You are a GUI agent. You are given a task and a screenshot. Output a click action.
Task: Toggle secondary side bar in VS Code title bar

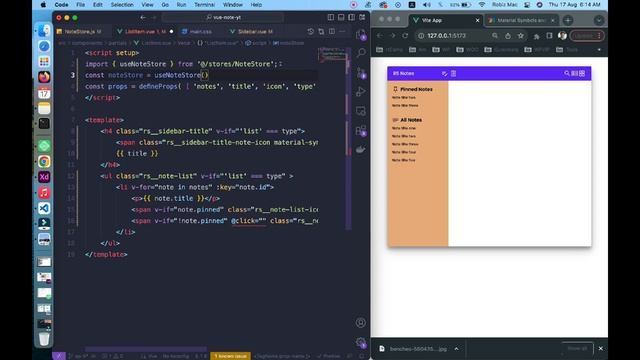(x=351, y=18)
